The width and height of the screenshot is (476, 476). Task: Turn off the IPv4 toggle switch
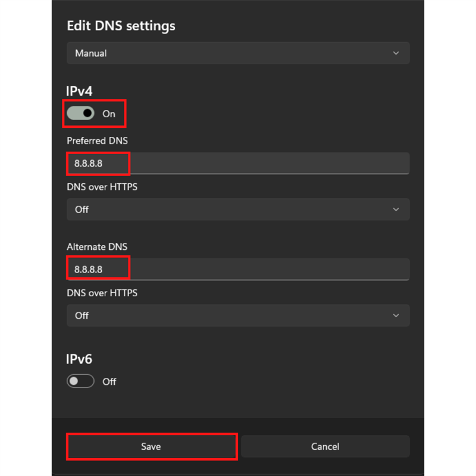click(80, 113)
